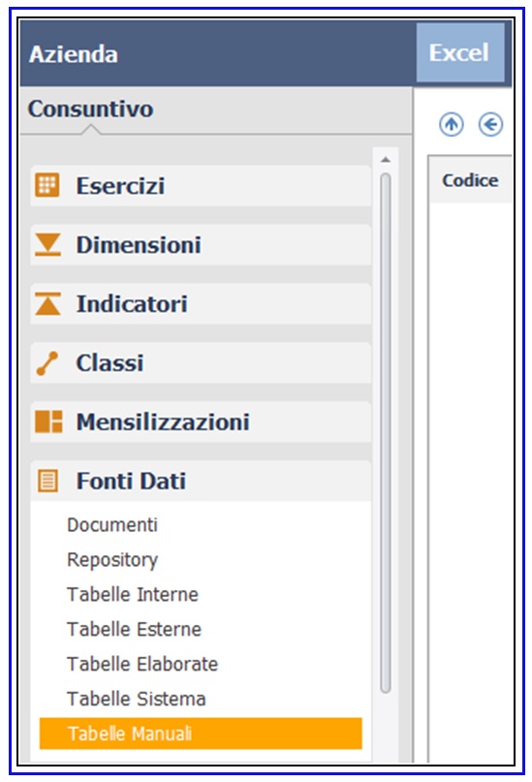Expand the Dimensioni section
532x782 pixels.
coord(201,245)
